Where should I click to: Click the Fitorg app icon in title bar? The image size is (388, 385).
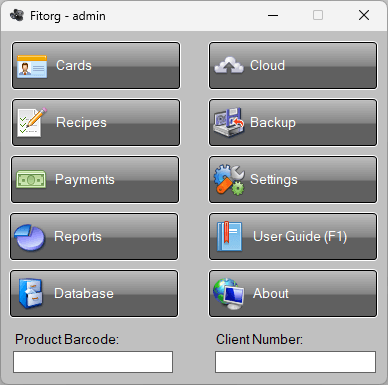point(17,15)
